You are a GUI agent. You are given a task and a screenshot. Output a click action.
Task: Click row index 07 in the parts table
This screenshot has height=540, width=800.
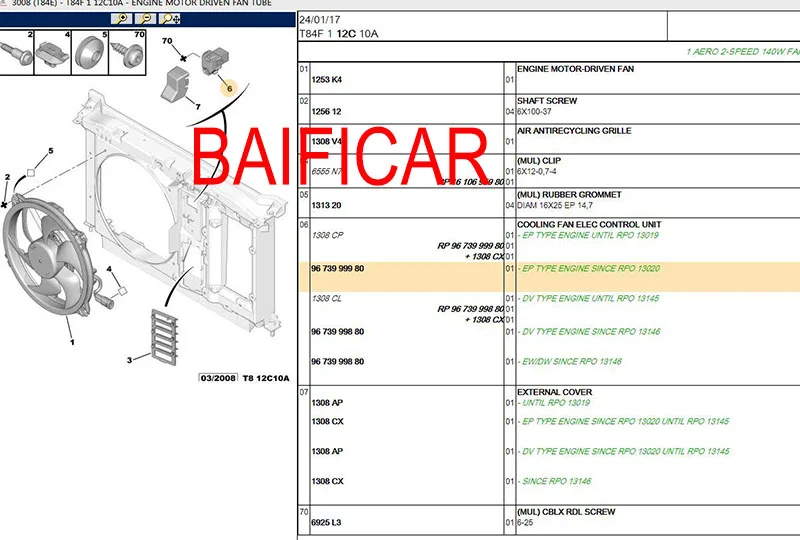[x=304, y=392]
